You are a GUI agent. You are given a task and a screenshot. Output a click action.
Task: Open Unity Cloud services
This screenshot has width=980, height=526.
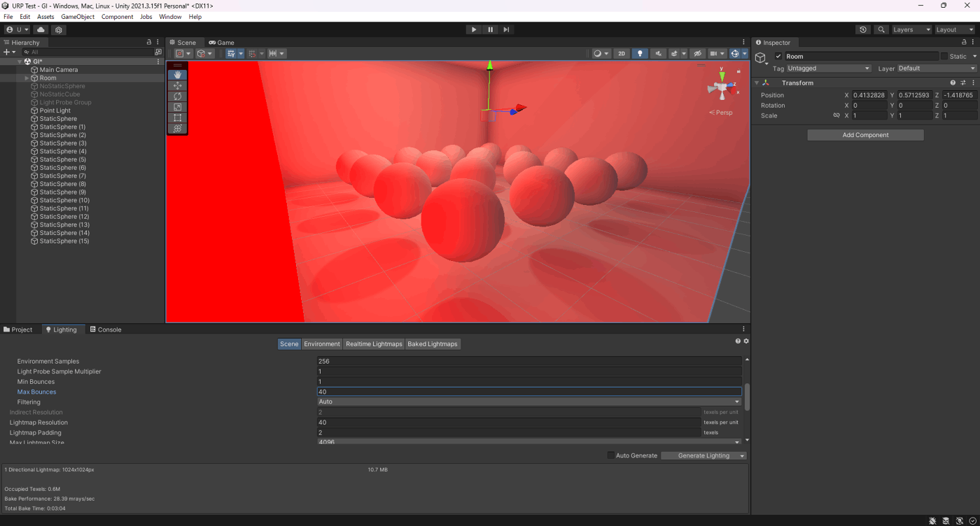point(41,29)
